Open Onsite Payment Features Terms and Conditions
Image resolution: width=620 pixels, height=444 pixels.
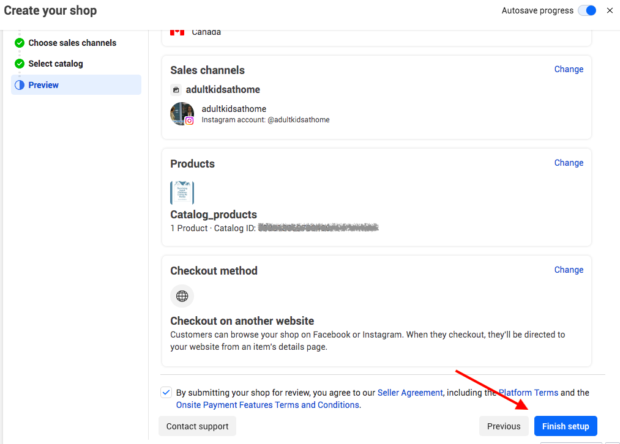[268, 405]
